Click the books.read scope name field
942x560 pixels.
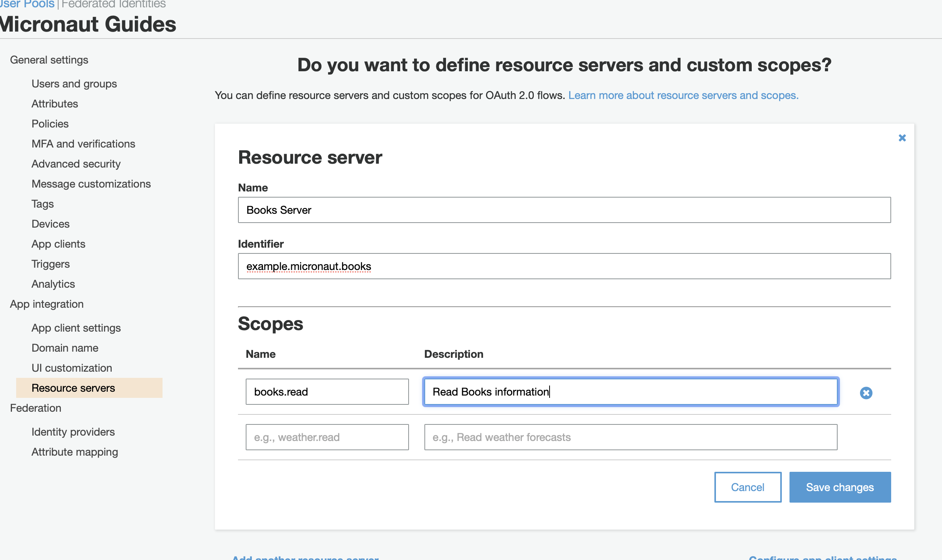click(327, 391)
